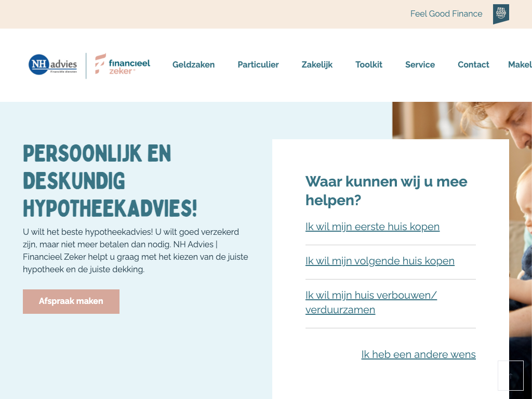Select 'Ik wil mijn volgende huis kopen'
The height and width of the screenshot is (399, 532).
click(x=380, y=261)
